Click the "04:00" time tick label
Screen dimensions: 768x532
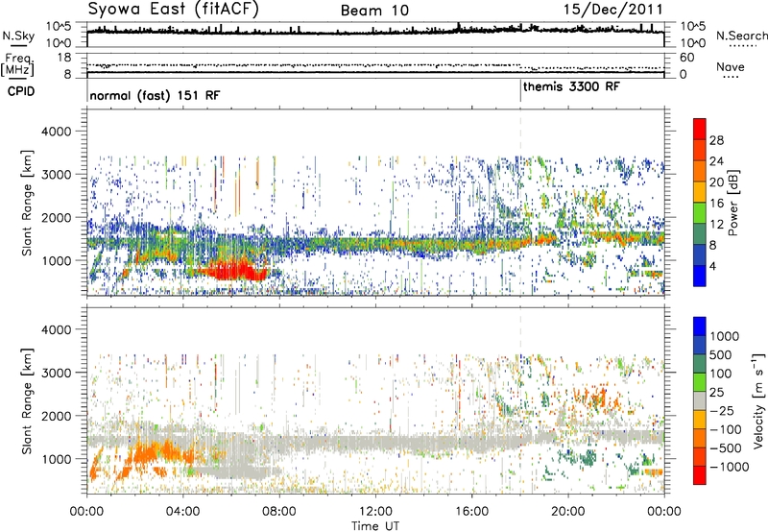(182, 512)
